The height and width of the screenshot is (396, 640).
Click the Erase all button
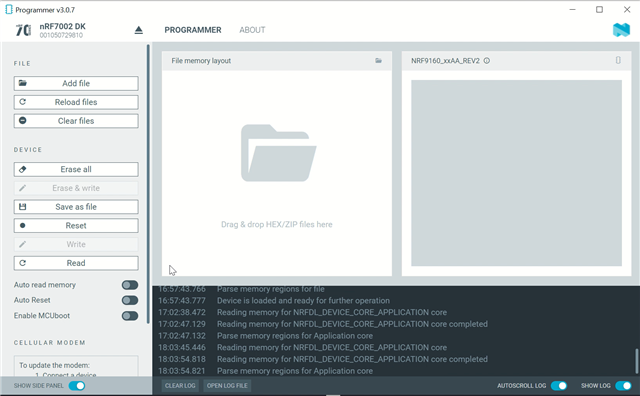[x=76, y=169]
